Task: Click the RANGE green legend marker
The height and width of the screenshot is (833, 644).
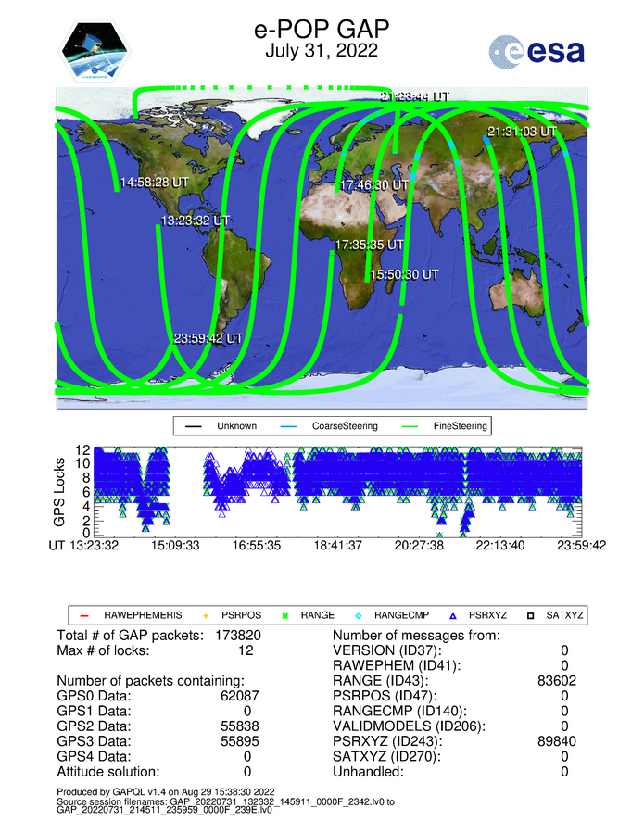Action: [x=286, y=614]
